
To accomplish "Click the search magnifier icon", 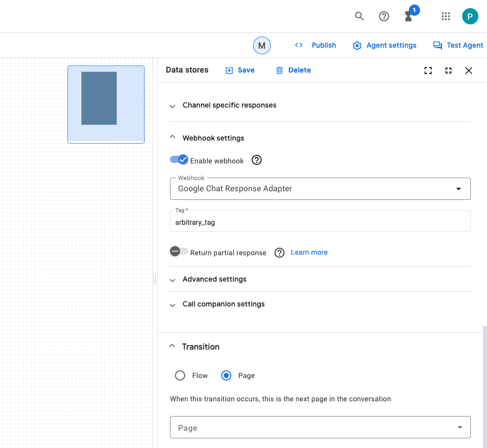I will click(x=359, y=16).
